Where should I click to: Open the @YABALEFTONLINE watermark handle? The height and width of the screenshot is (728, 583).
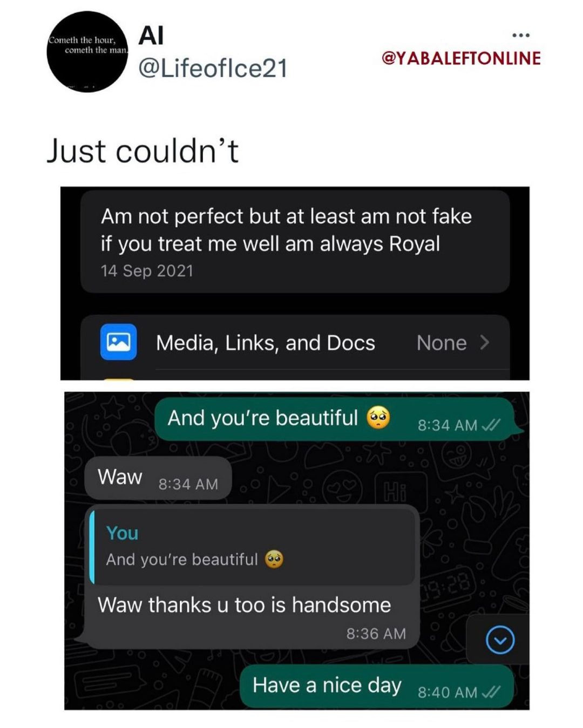(461, 58)
